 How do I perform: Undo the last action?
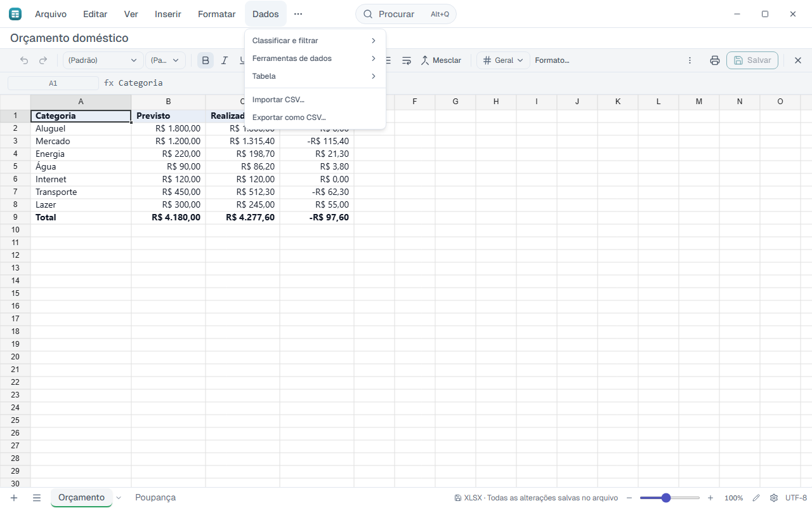point(24,60)
